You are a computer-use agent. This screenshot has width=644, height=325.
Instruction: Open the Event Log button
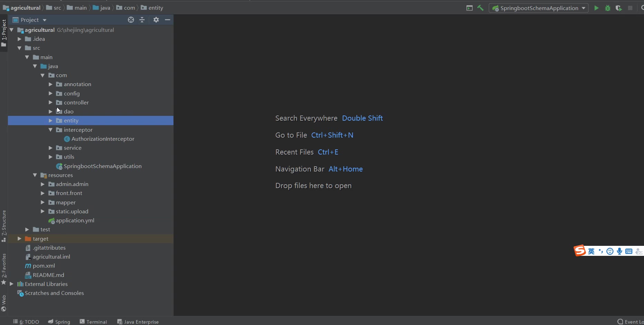[630, 322]
